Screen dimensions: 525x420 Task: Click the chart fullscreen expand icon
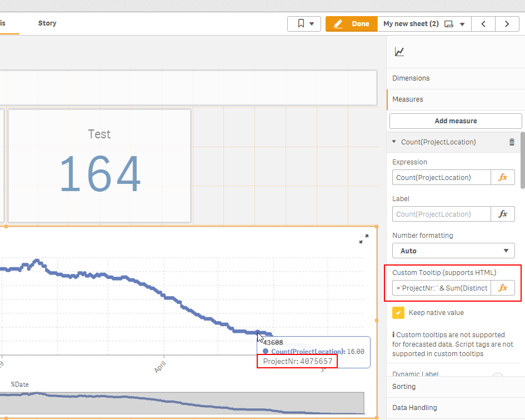pyautogui.click(x=364, y=239)
